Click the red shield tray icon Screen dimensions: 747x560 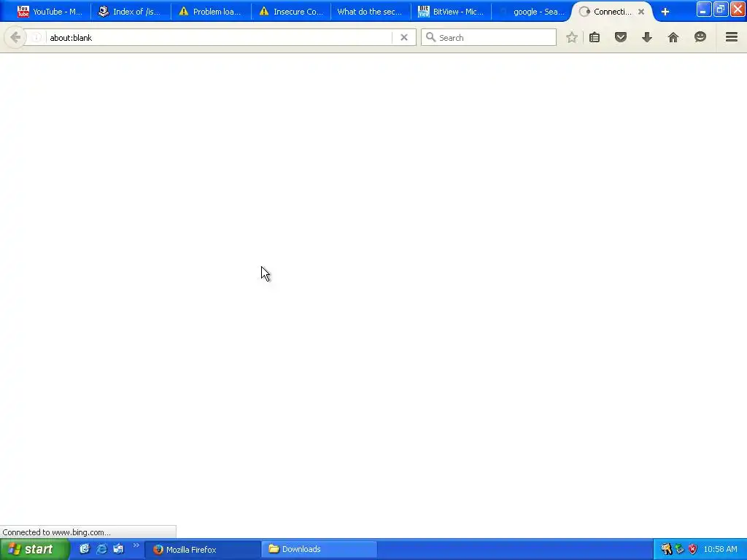[693, 550]
